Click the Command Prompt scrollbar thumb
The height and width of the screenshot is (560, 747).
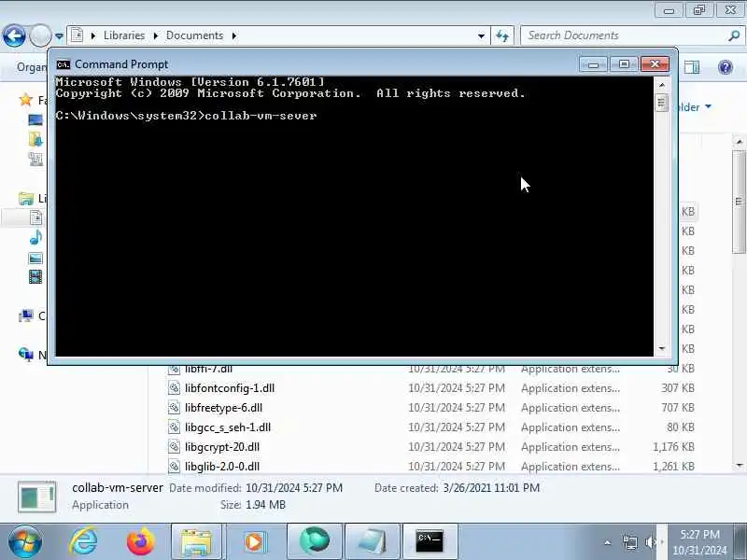pos(661,103)
